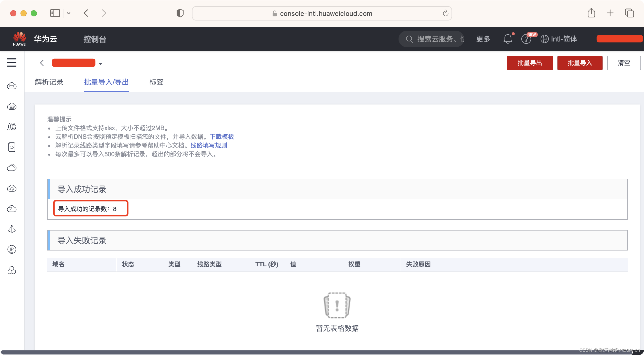Screen dimensions: 644x355
Task: Open the help question mark icon
Action: (526, 39)
